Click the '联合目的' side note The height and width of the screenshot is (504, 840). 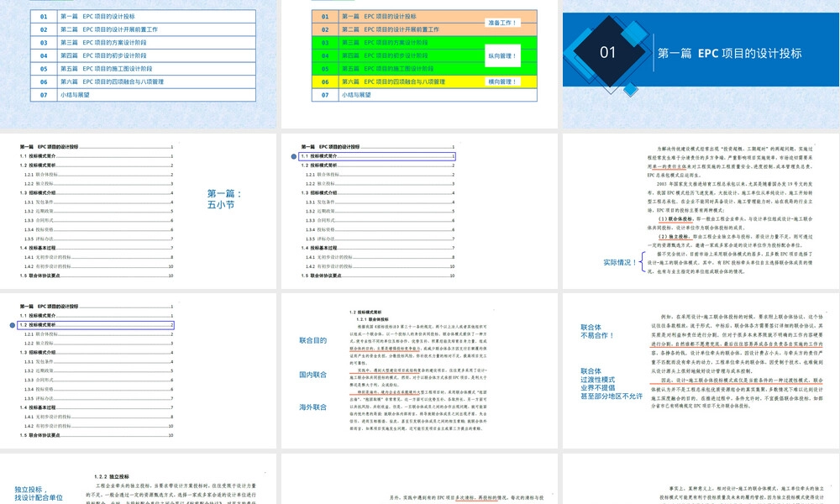coord(312,340)
